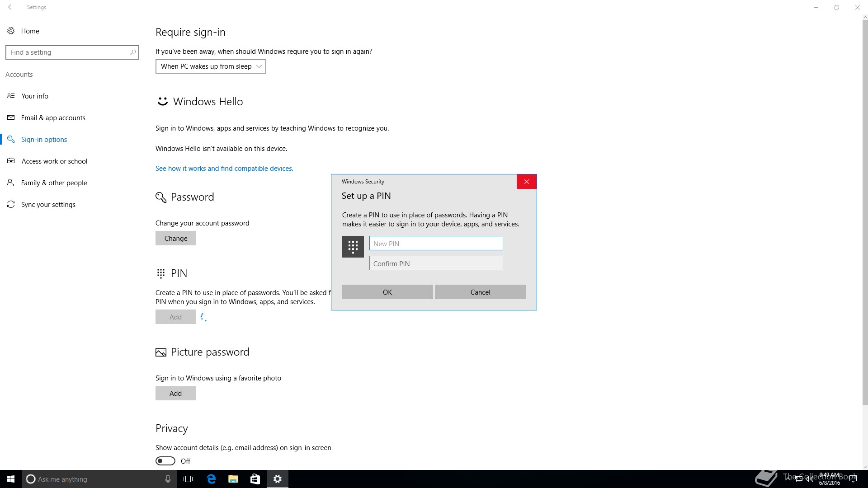
Task: Open File Explorer from the taskbar
Action: pos(233,479)
